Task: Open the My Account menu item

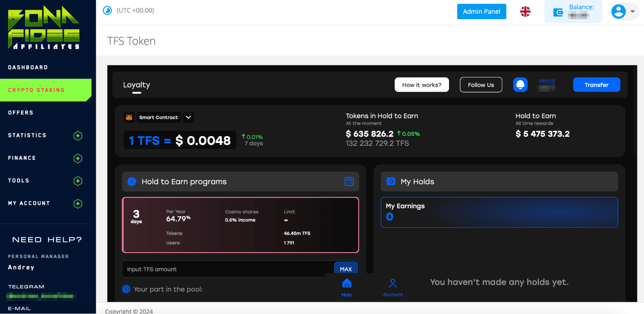Action: point(29,203)
